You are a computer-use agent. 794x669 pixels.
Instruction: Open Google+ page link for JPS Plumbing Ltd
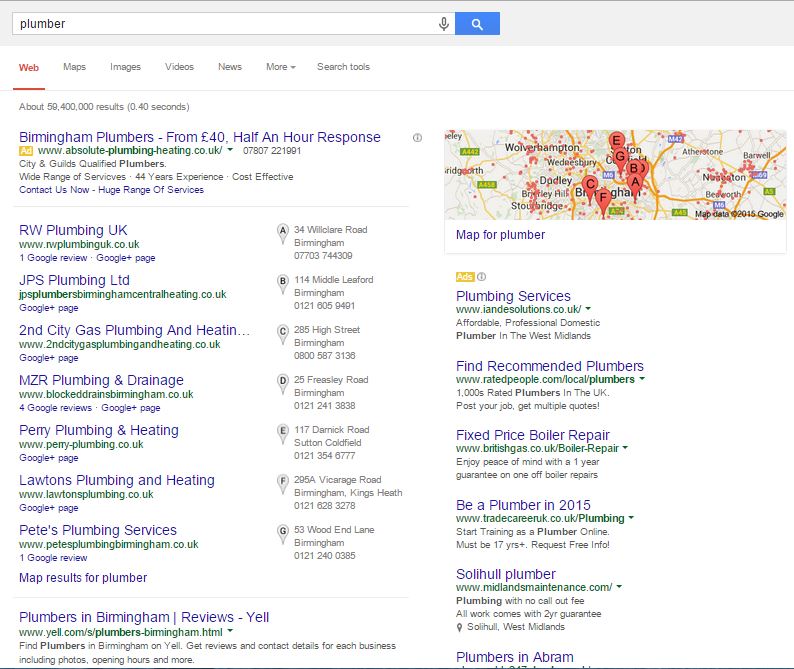49,308
